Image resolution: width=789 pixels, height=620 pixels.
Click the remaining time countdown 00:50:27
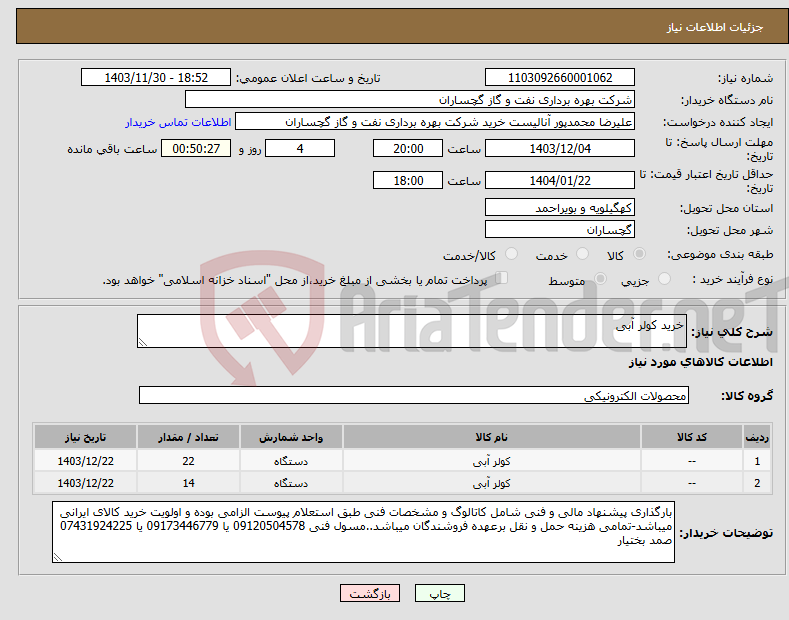pyautogui.click(x=196, y=148)
